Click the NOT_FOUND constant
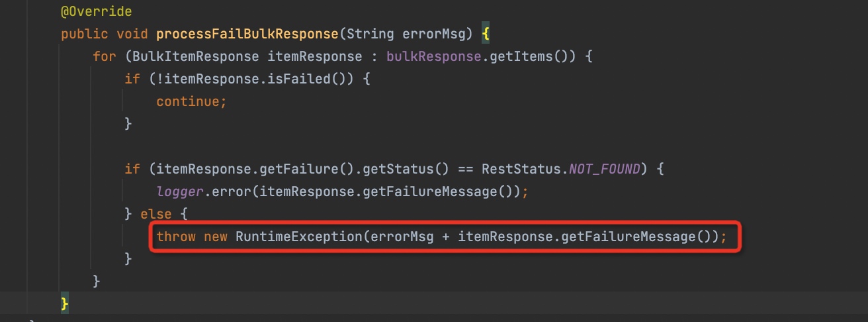This screenshot has height=322, width=868. [x=605, y=169]
